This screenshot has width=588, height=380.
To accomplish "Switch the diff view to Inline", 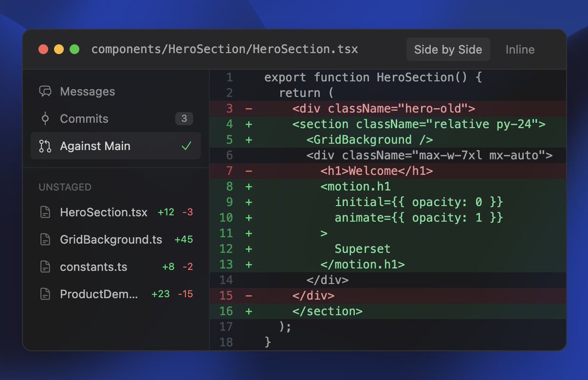I will [519, 49].
